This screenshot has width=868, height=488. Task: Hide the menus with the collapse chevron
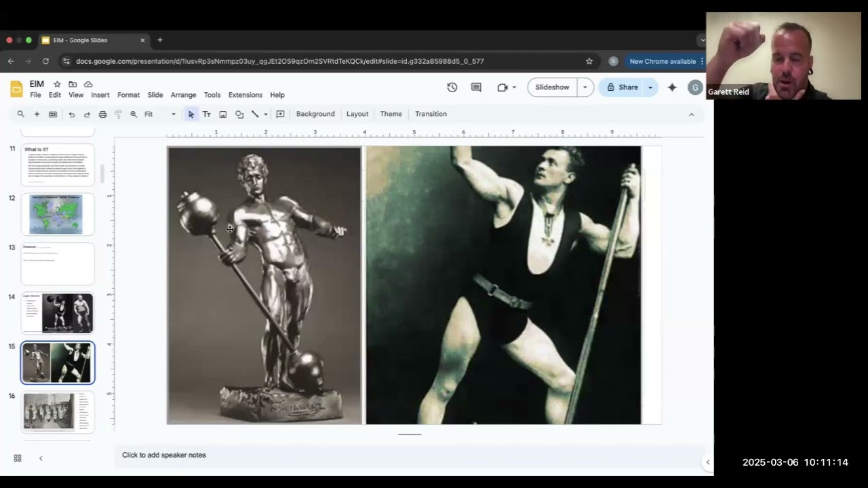[x=692, y=115]
